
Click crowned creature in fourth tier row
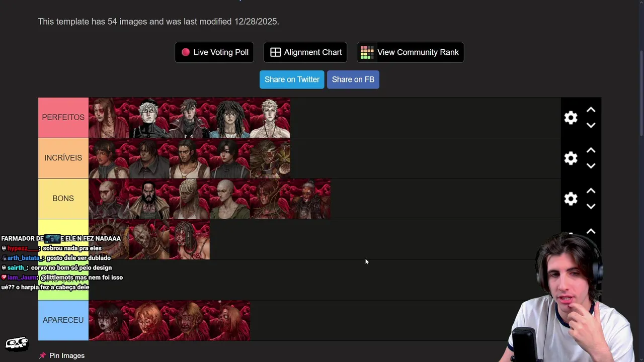(109, 239)
